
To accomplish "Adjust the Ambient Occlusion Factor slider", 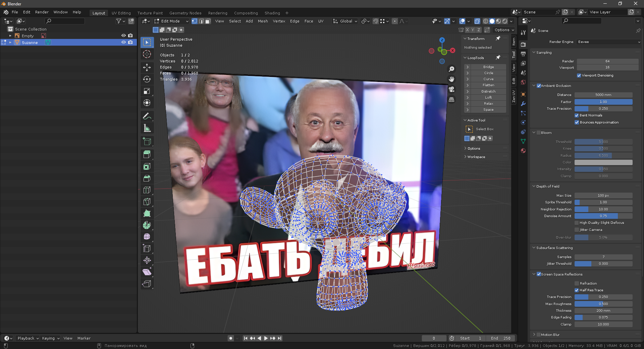I will [603, 102].
